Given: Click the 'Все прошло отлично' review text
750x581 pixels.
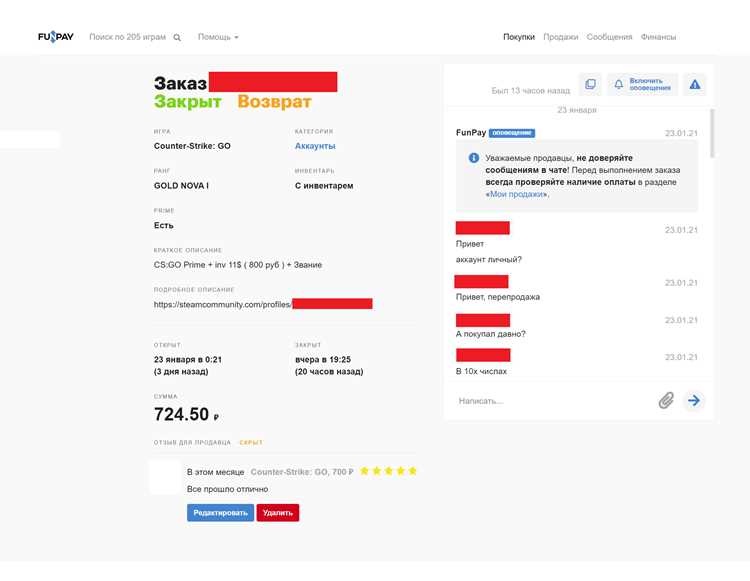Looking at the screenshot, I should pos(228,489).
